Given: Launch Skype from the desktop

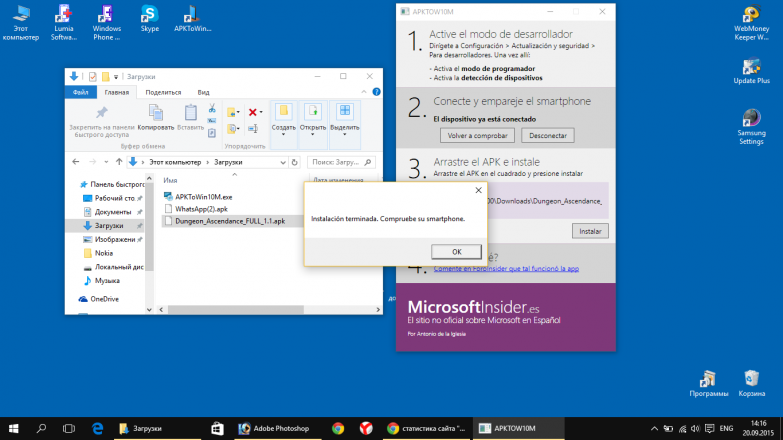Looking at the screenshot, I should point(149,19).
